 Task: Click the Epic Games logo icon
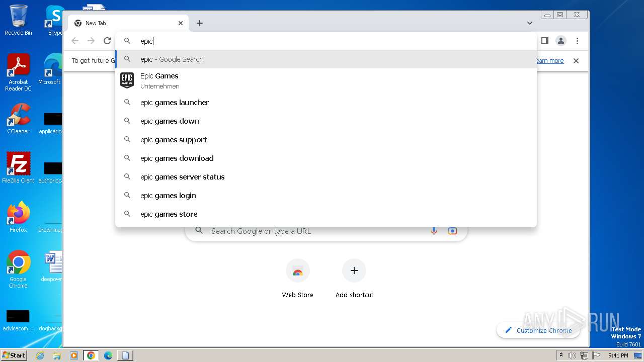click(127, 80)
